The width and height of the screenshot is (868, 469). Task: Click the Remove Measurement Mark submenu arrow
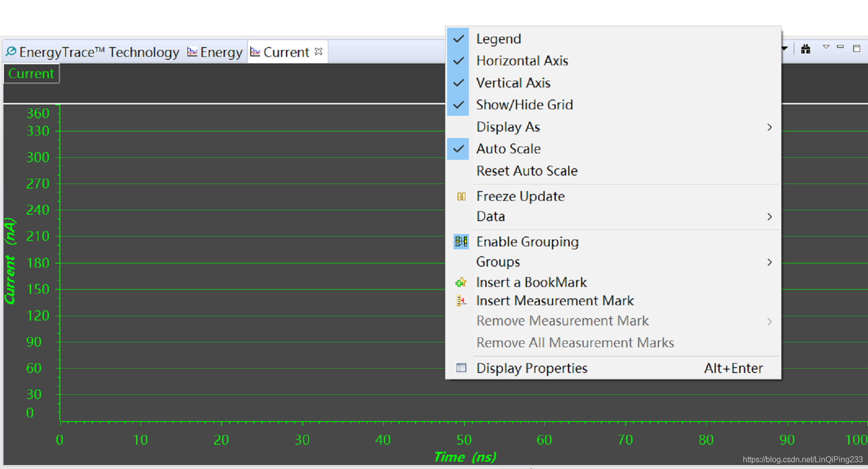(770, 322)
